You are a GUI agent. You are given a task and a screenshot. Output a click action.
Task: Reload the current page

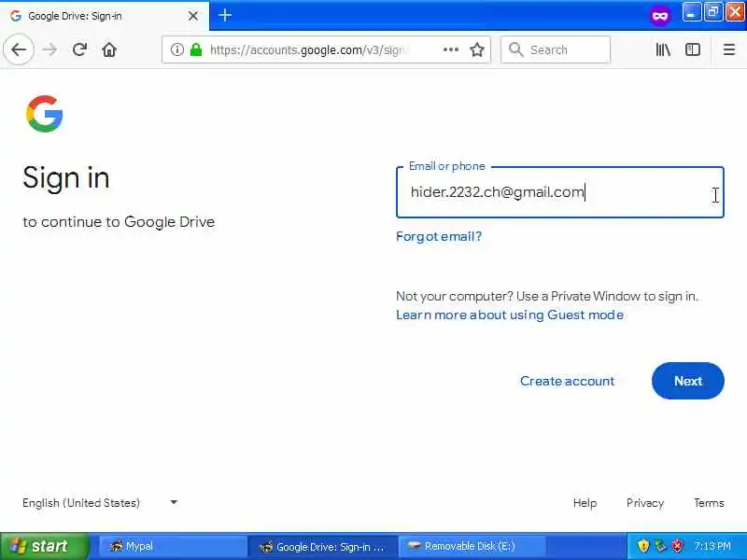79,49
